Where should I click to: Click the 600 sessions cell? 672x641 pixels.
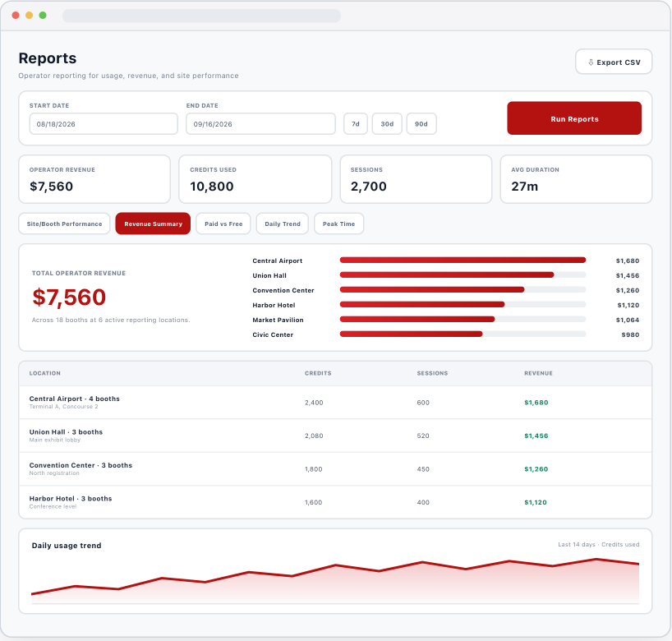coord(423,403)
